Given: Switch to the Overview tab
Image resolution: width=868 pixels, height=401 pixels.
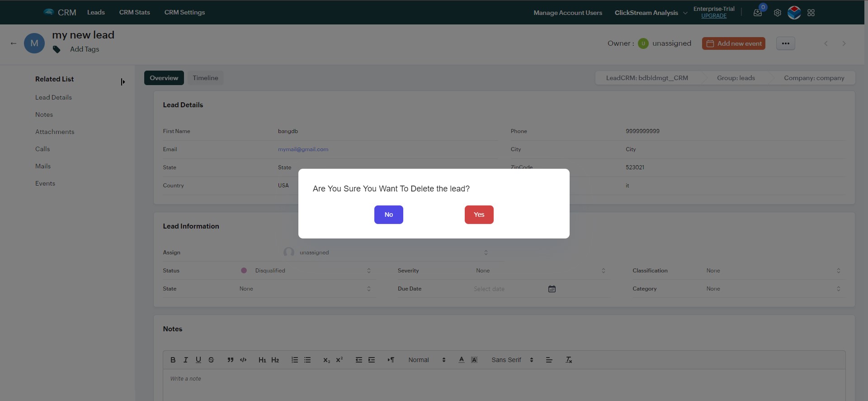Looking at the screenshot, I should tap(164, 78).
